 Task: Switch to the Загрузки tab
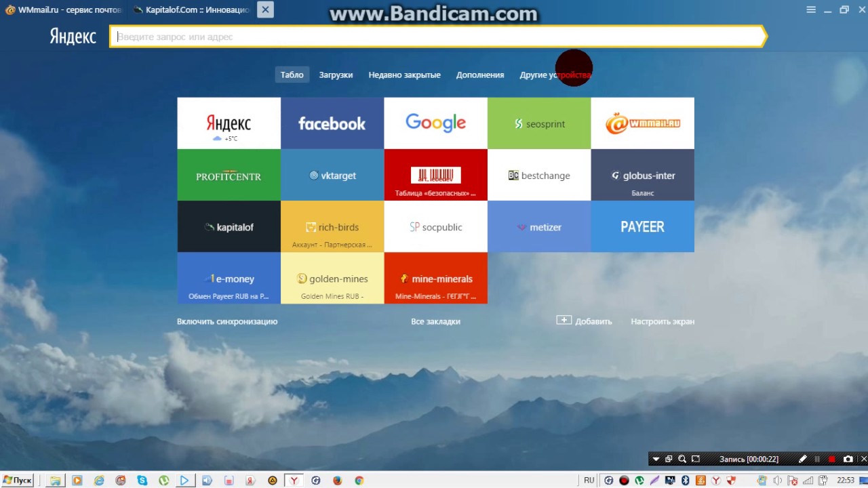pyautogui.click(x=336, y=75)
